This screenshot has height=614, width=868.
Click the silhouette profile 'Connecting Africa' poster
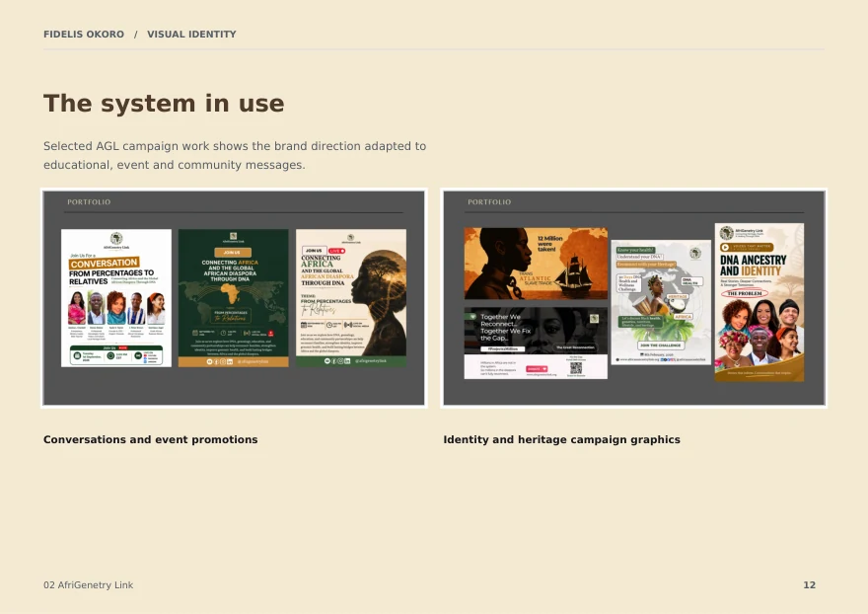[x=351, y=297]
